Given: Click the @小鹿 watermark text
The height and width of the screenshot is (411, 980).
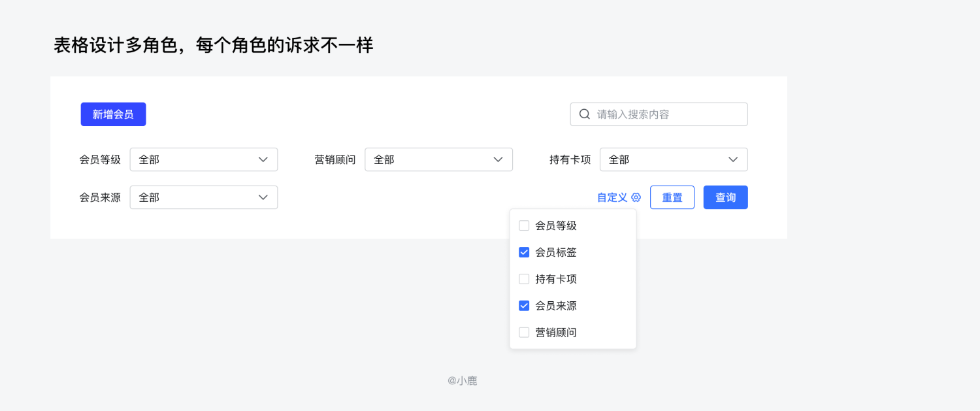Looking at the screenshot, I should 463,380.
